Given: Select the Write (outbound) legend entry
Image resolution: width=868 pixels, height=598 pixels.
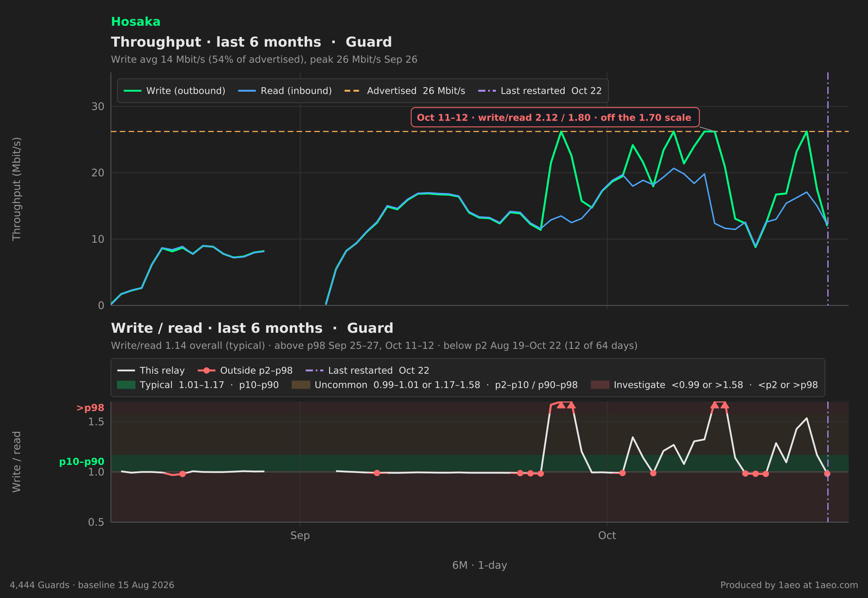Looking at the screenshot, I should [174, 91].
